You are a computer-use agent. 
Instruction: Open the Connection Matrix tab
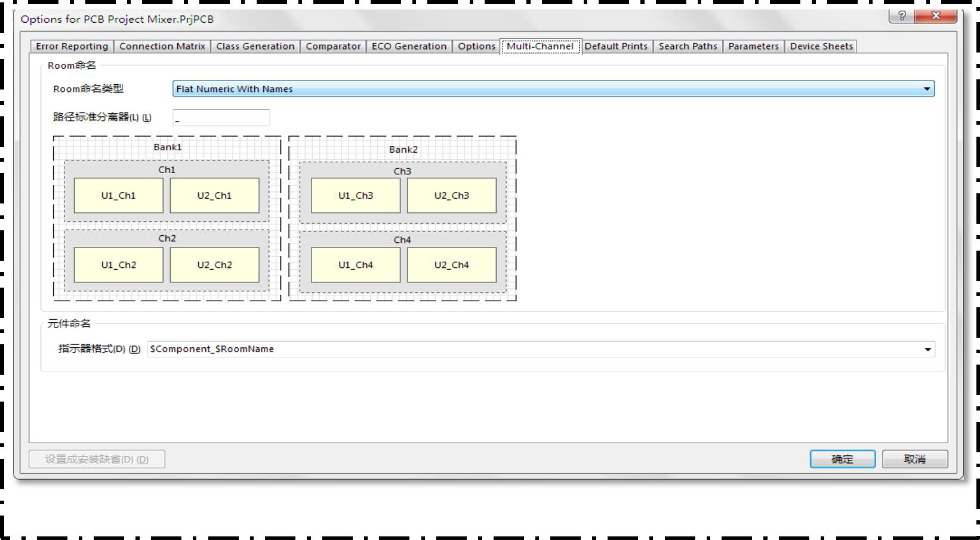tap(162, 47)
